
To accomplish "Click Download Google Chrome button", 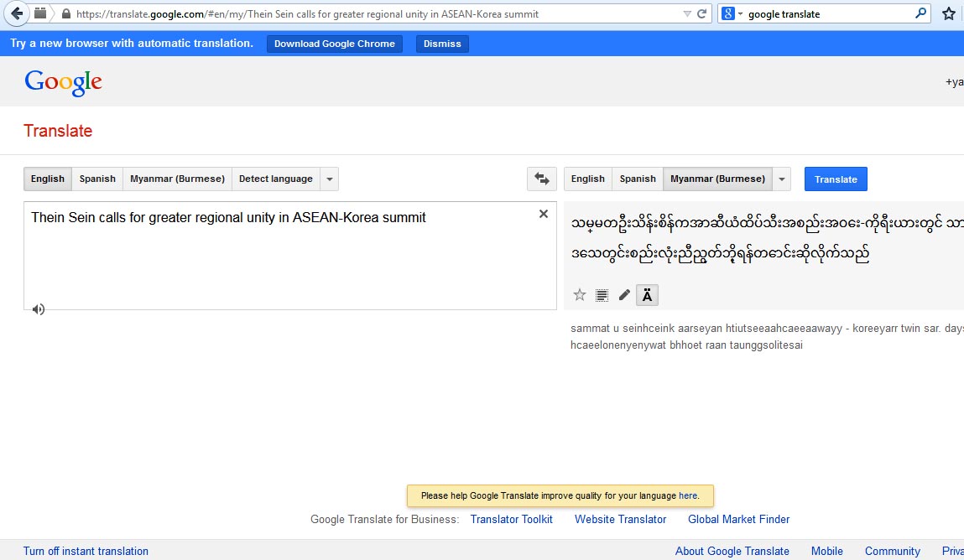I will coord(335,44).
